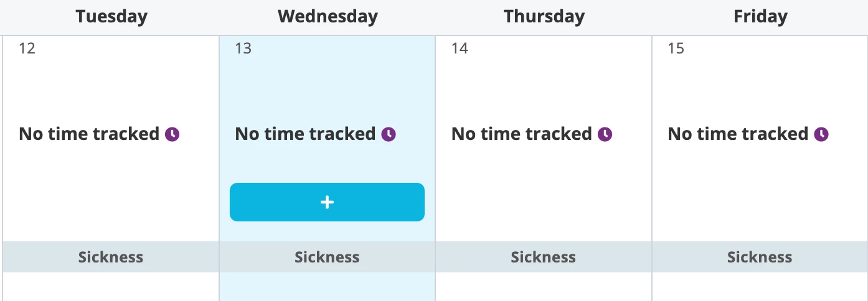Screen dimensions: 868x301
Task: Open Thursday's Sickness absence entry
Action: tap(544, 257)
